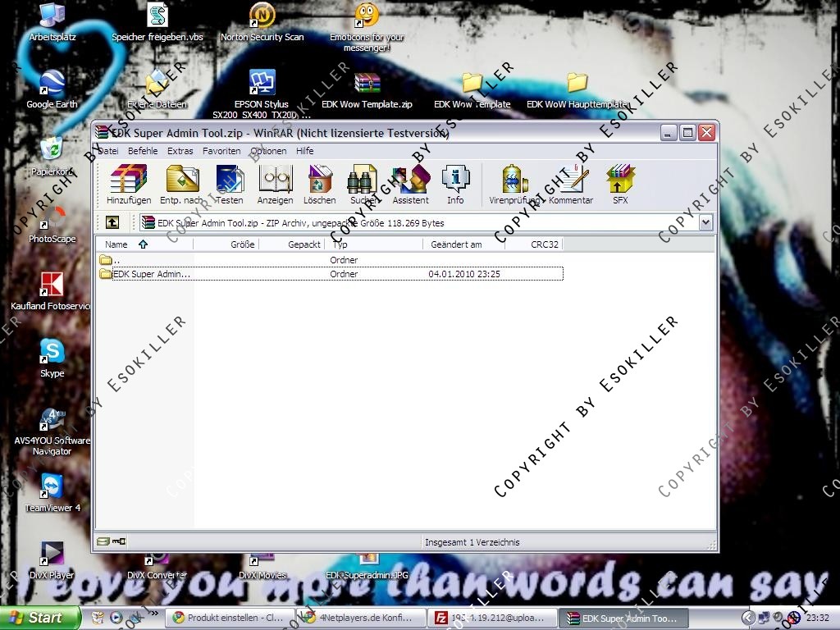Start the Virenprüfung scan

[x=514, y=184]
